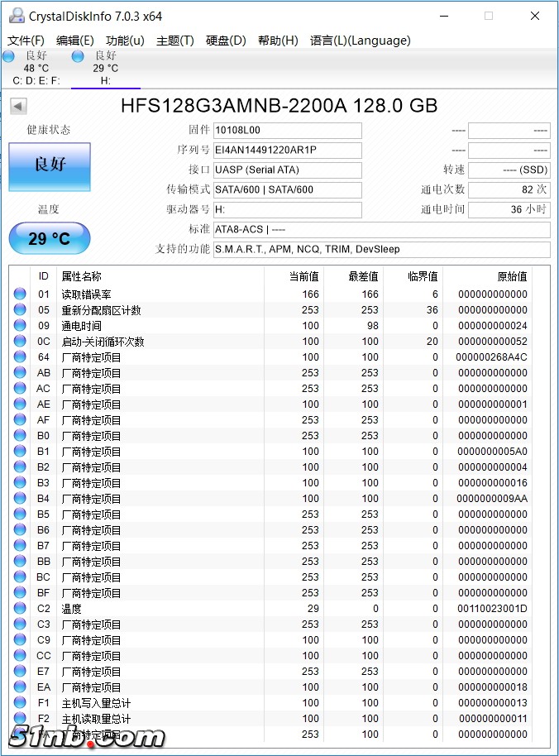Click the 属性名称 column header
Image resolution: width=559 pixels, height=756 pixels.
[x=81, y=276]
